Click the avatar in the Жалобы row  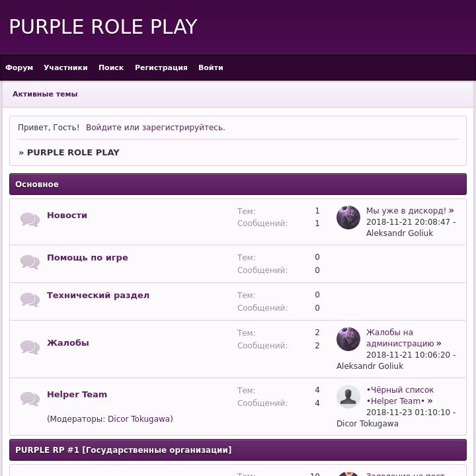(348, 339)
